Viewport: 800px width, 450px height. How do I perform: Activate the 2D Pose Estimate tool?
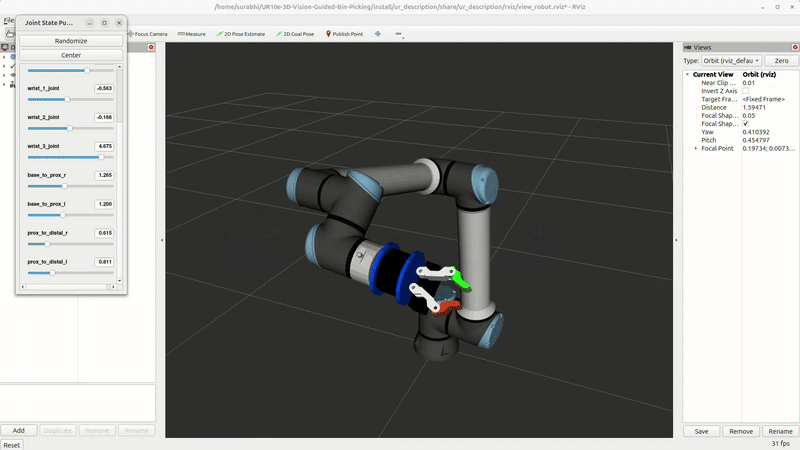[240, 34]
